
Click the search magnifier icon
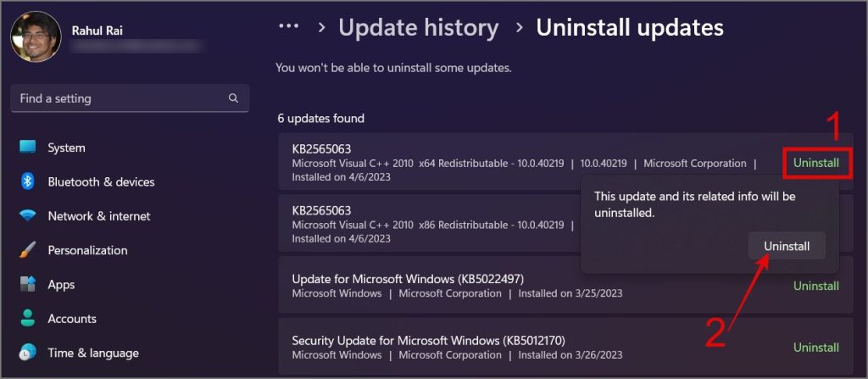233,98
